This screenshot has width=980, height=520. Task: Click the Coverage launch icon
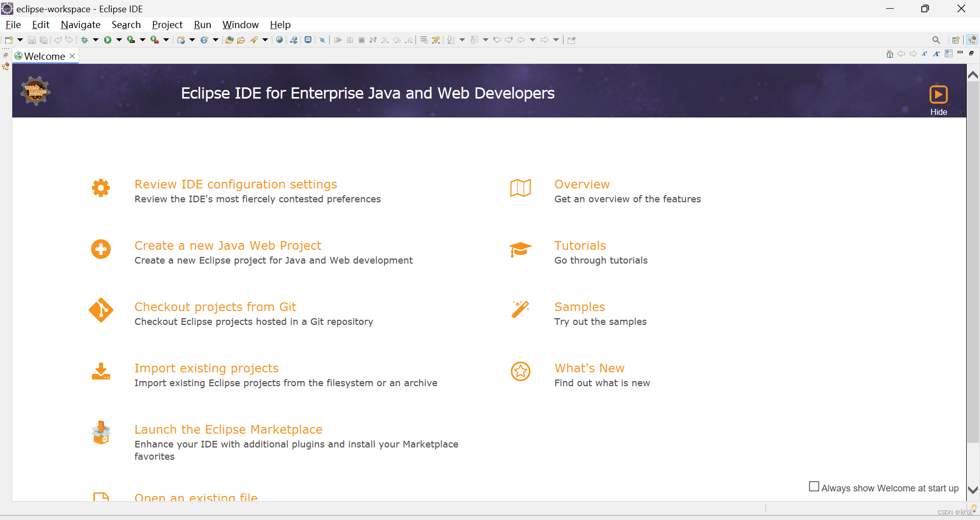(x=131, y=40)
